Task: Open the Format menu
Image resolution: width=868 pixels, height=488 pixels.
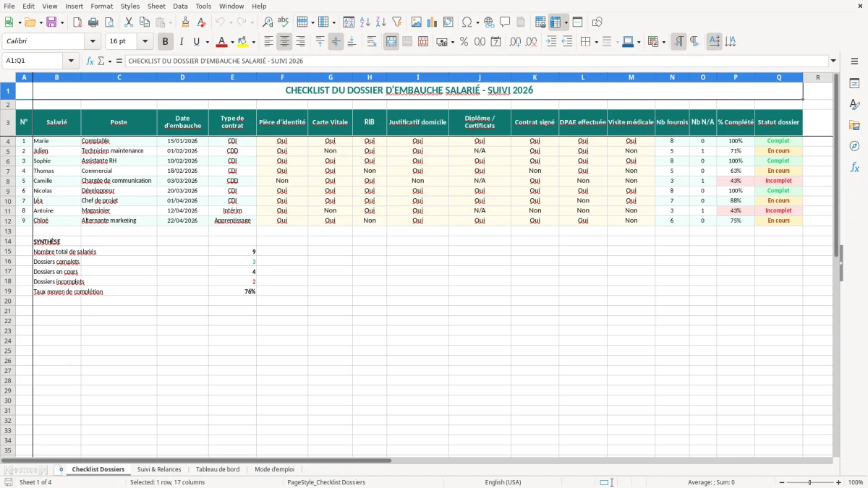Action: coord(101,6)
